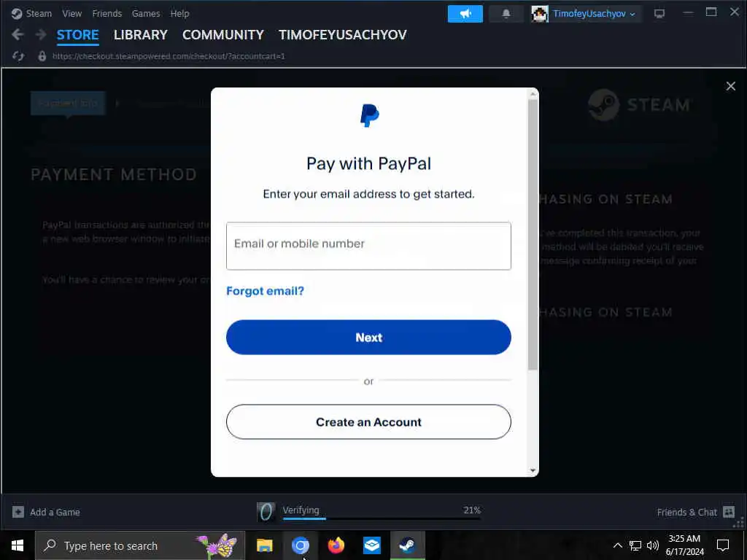Image resolution: width=747 pixels, height=560 pixels.
Task: Click the Create an Account button
Action: coord(368,422)
